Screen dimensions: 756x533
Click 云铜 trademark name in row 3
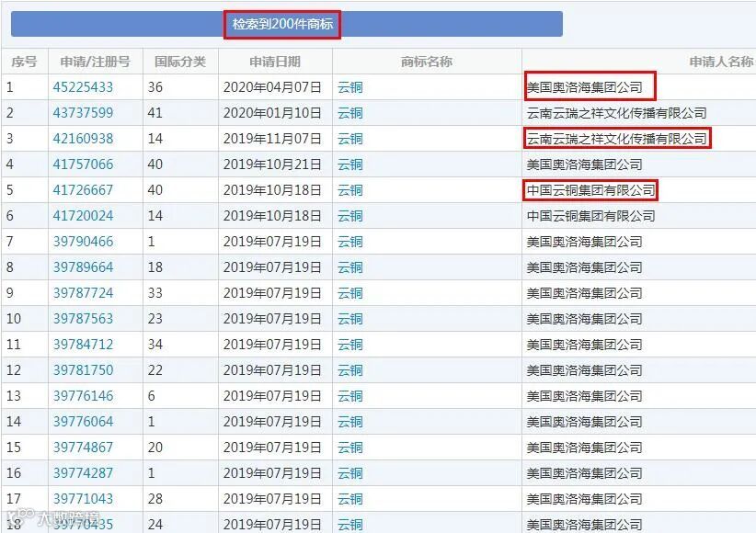(x=350, y=139)
